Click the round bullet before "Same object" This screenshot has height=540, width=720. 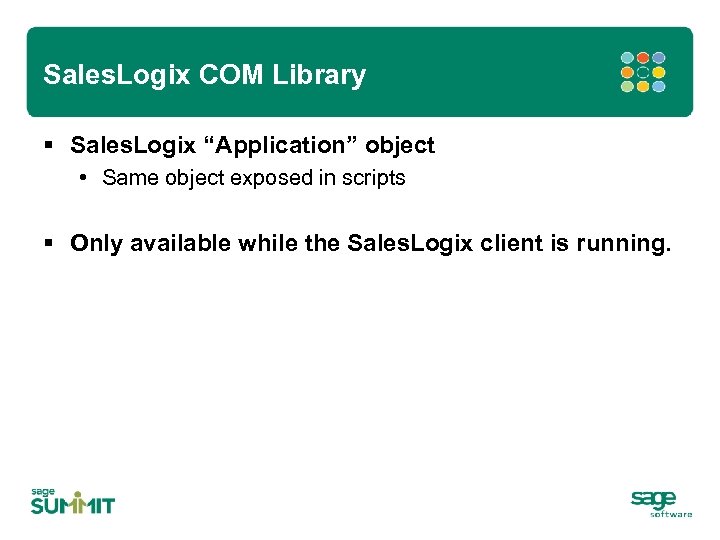pos(86,178)
